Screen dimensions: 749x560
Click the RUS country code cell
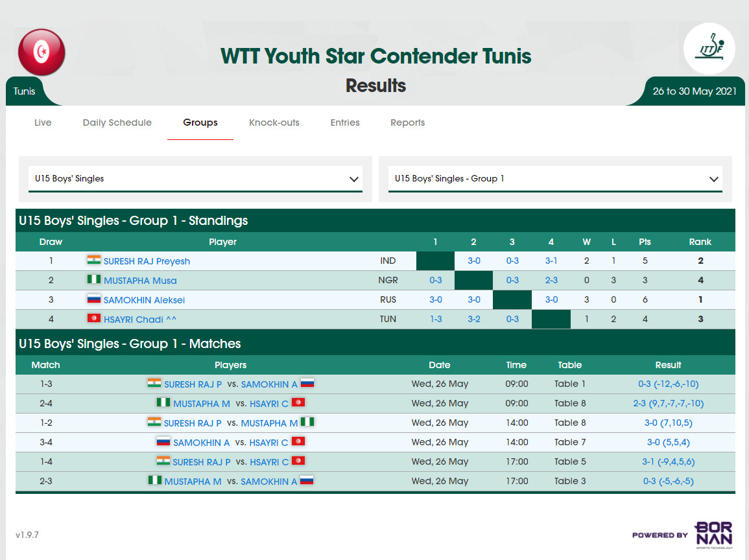(x=388, y=299)
